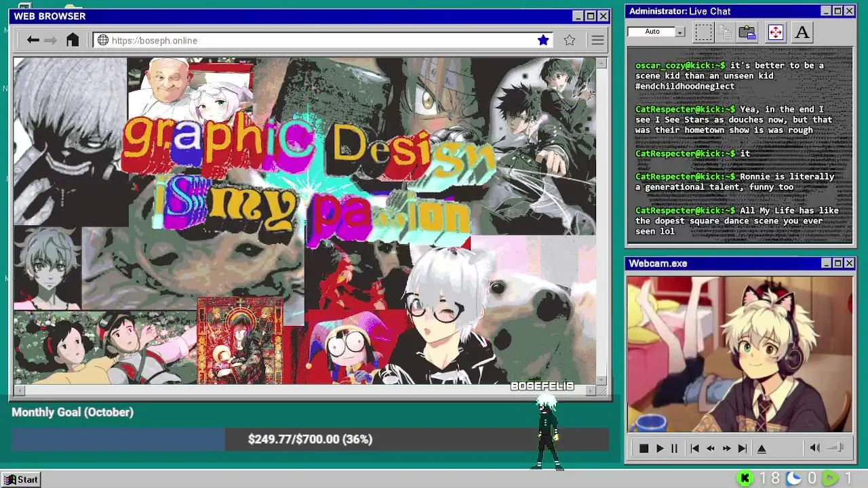Click the copy pages icon in Live Chat
The image size is (868, 488).
(725, 32)
